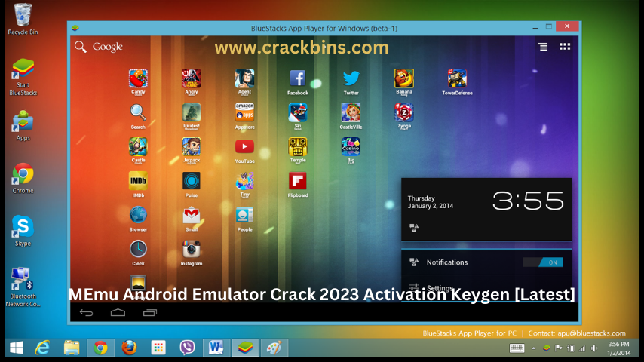Open the Amazon Appstore
The height and width of the screenshot is (362, 644).
point(245,113)
